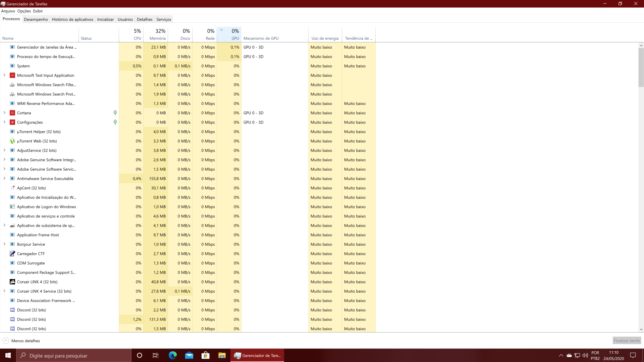Screen dimensions: 644x362
Task: Click the scrollbar down arrow
Action: [641, 329]
